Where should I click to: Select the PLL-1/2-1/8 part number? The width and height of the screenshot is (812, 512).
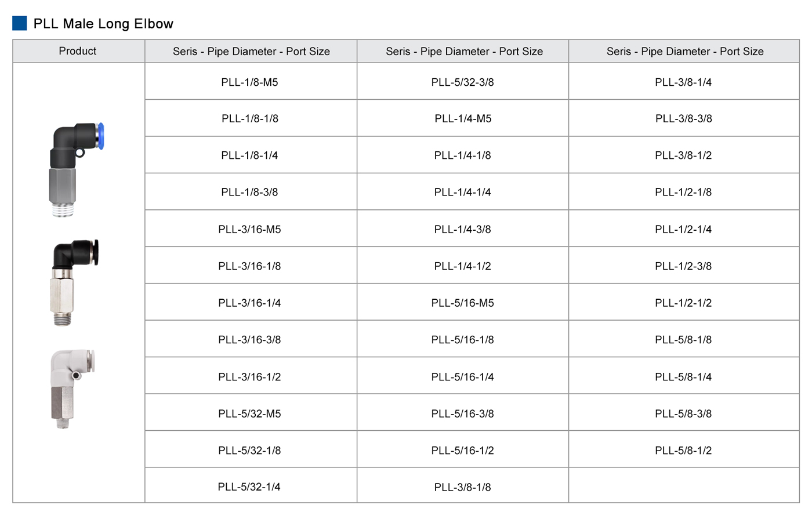click(x=683, y=192)
